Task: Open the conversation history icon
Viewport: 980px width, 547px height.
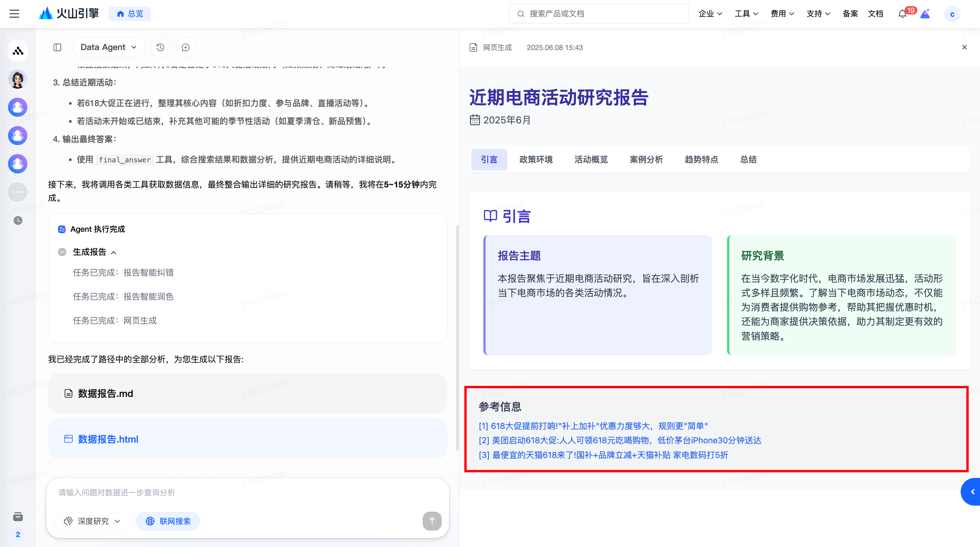Action: (x=161, y=47)
